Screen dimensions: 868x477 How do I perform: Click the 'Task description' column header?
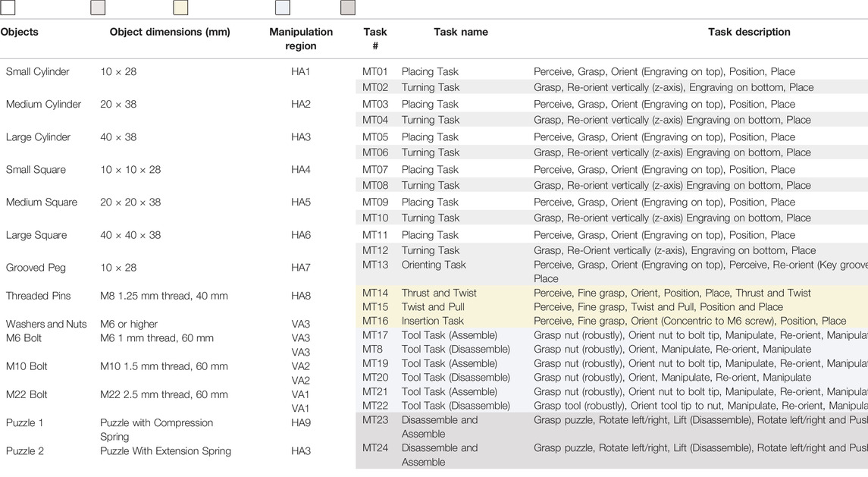[749, 32]
